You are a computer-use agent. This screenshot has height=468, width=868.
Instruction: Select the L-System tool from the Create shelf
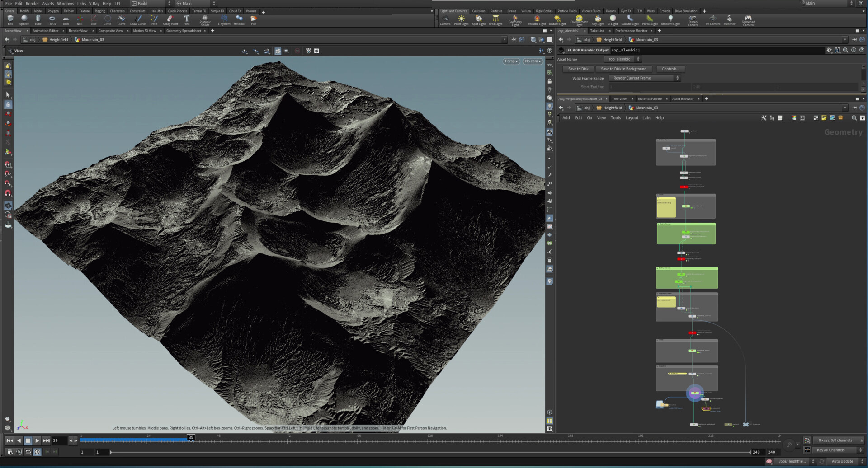224,19
